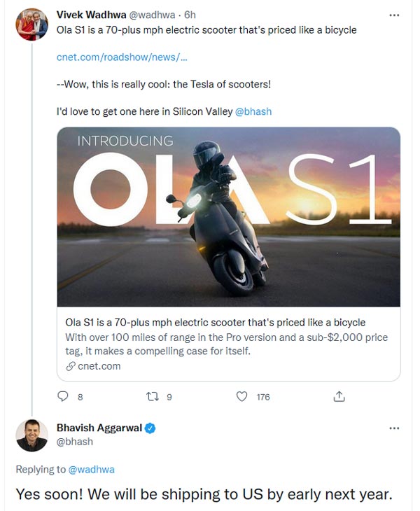Click the Bhavish Aggarwal display name
This screenshot has height=511, width=420.
(x=98, y=428)
